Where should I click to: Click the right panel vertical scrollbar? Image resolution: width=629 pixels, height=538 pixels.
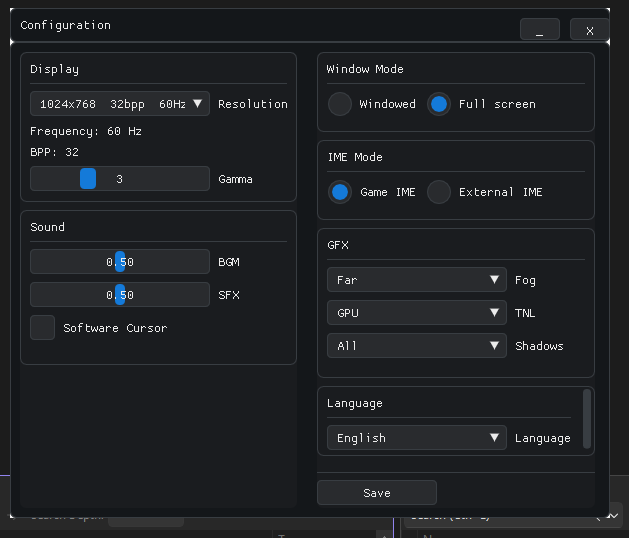[587, 419]
